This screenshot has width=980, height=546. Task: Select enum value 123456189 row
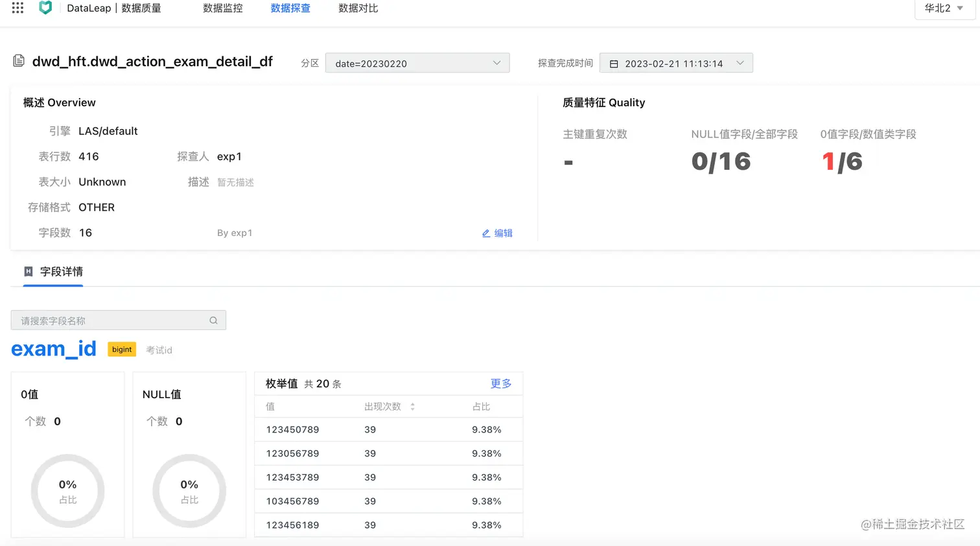(389, 525)
